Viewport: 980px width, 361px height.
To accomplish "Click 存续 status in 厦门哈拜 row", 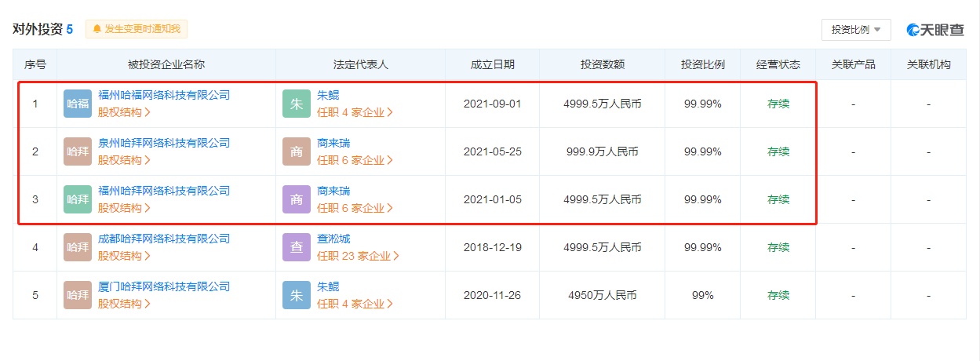I will click(778, 295).
